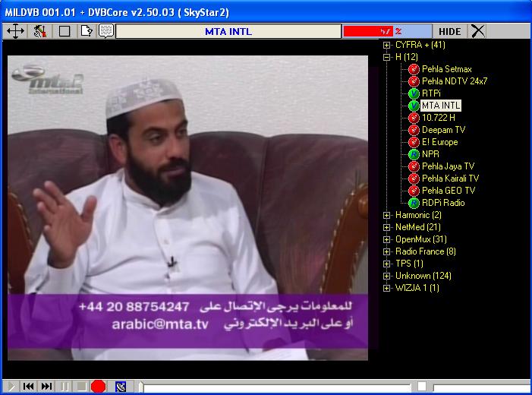Select Deepam TV channel
This screenshot has width=532, height=395.
point(443,130)
